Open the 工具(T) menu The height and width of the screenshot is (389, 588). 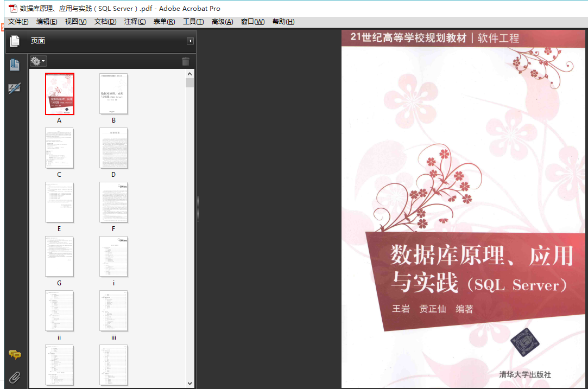[x=193, y=22]
